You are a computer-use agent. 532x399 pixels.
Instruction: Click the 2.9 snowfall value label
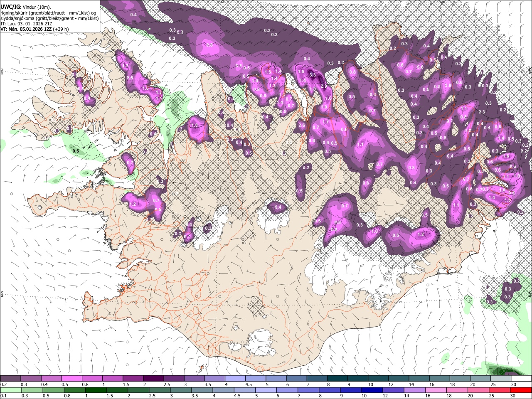pos(324,86)
